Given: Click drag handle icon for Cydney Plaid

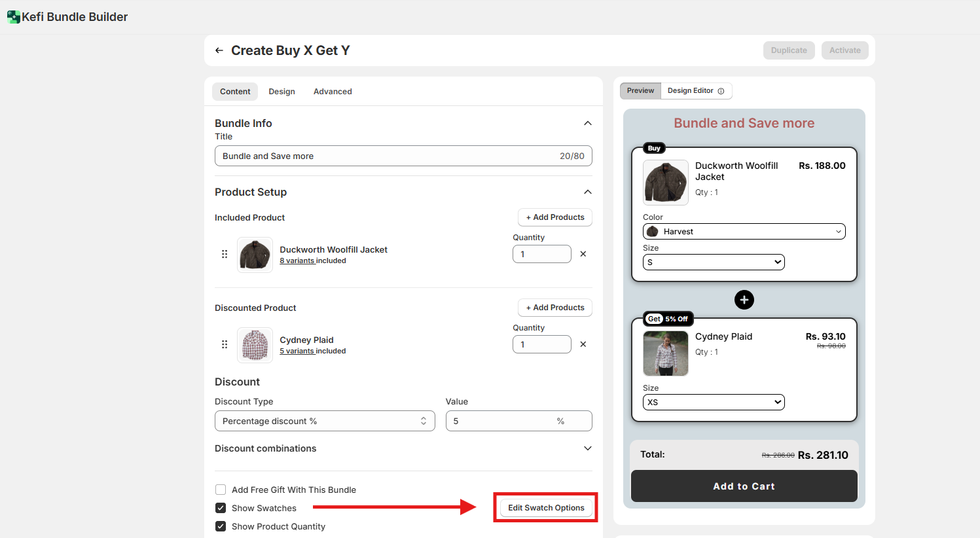Looking at the screenshot, I should [225, 344].
